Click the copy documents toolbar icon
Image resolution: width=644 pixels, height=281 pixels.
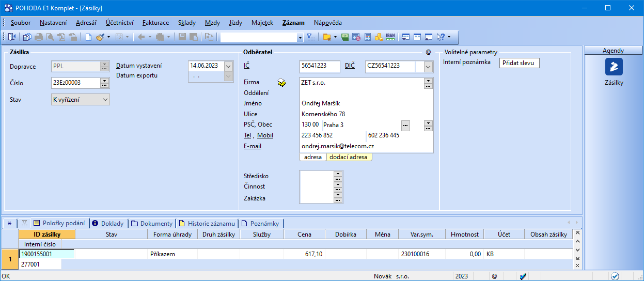tap(27, 37)
